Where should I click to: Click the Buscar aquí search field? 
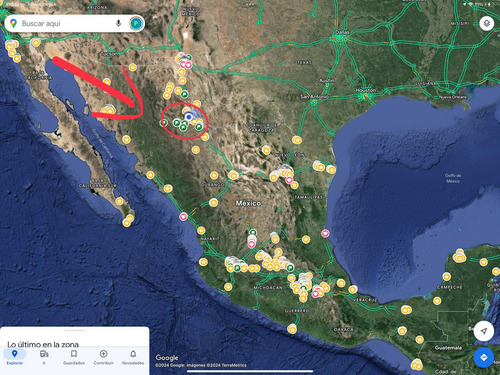pyautogui.click(x=67, y=23)
